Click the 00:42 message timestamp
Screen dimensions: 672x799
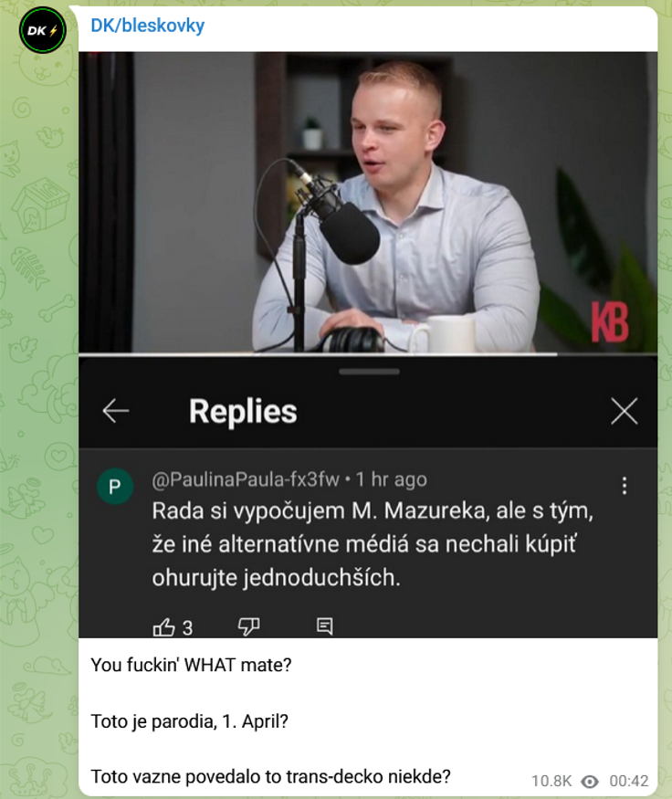(x=629, y=781)
